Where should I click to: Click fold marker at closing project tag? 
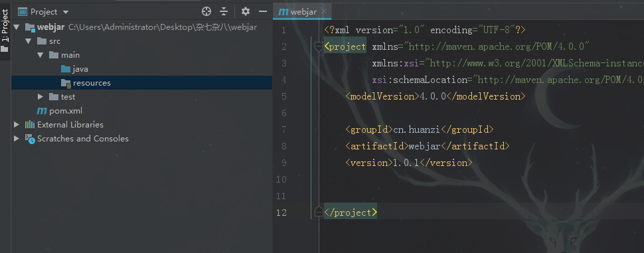(319, 212)
